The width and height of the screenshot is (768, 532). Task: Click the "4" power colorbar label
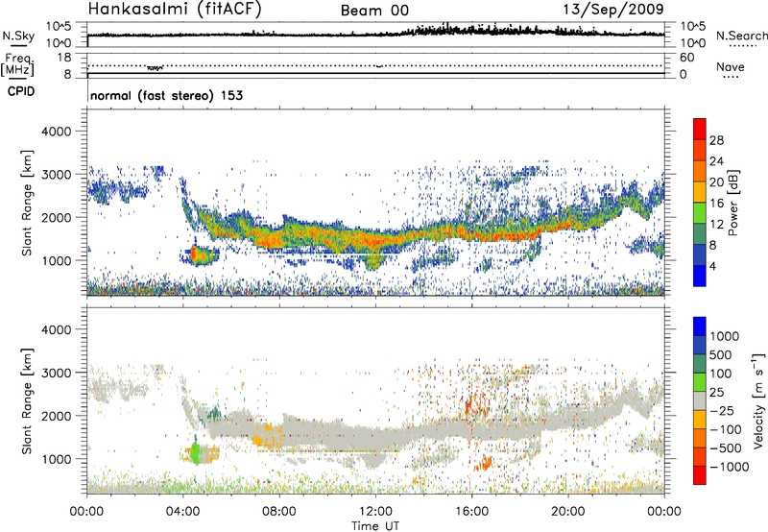click(712, 266)
